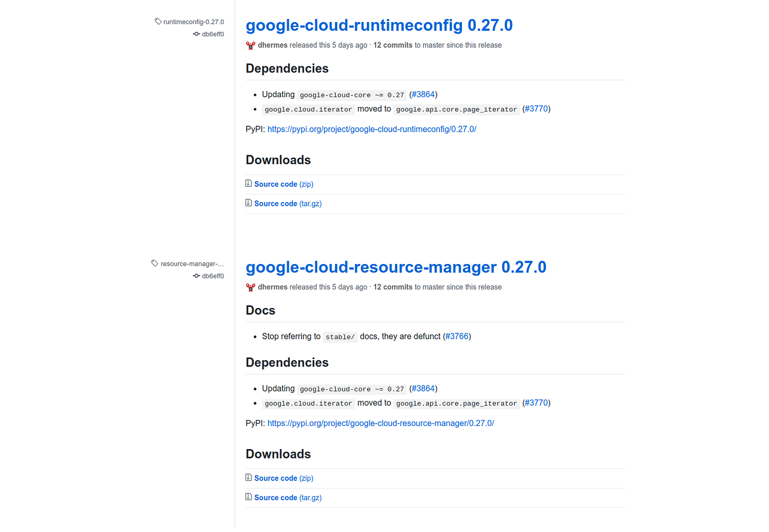This screenshot has width=769, height=532.
Task: Open the runtimeconfig-0.27.0 tag link
Action: [x=193, y=22]
